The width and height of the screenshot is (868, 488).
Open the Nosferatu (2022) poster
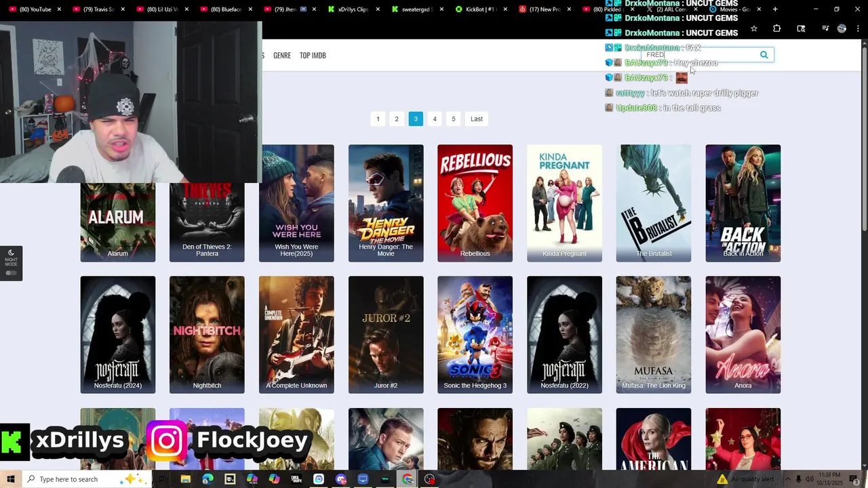click(564, 335)
